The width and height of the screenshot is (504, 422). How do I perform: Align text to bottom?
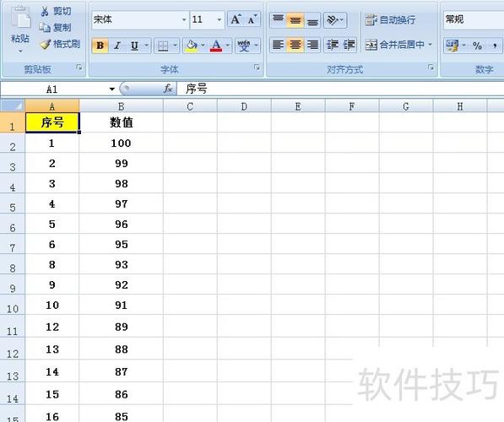coord(312,20)
